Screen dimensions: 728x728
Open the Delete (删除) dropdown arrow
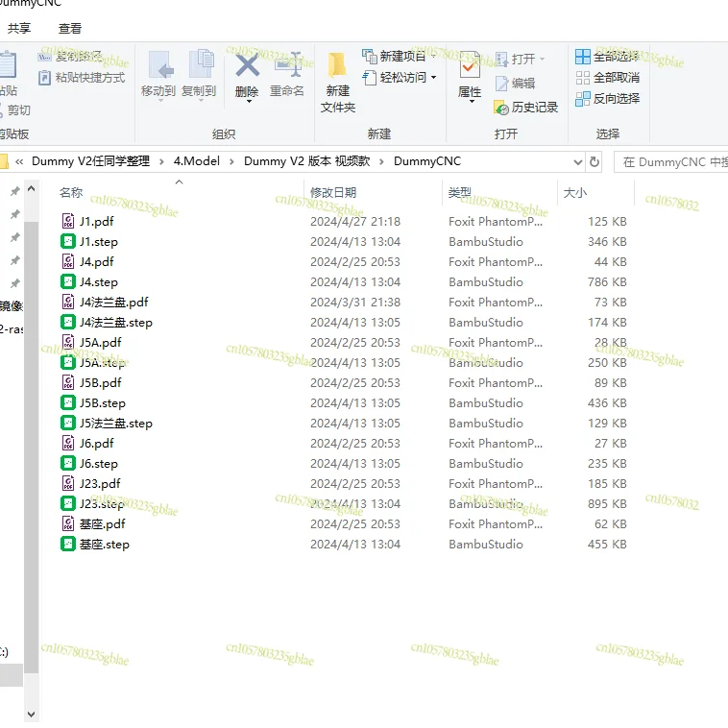(249, 101)
